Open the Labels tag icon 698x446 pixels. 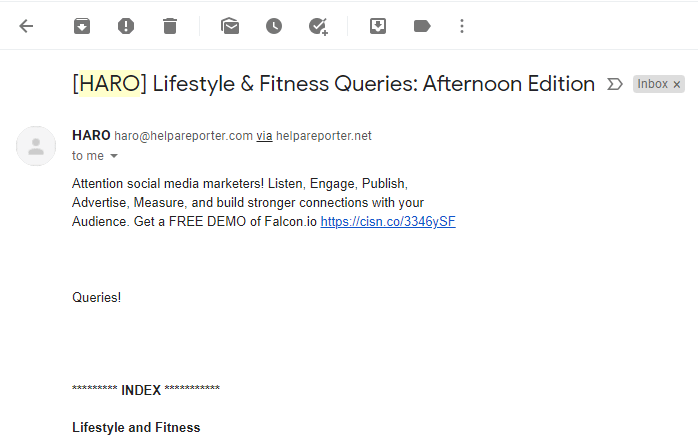point(422,26)
